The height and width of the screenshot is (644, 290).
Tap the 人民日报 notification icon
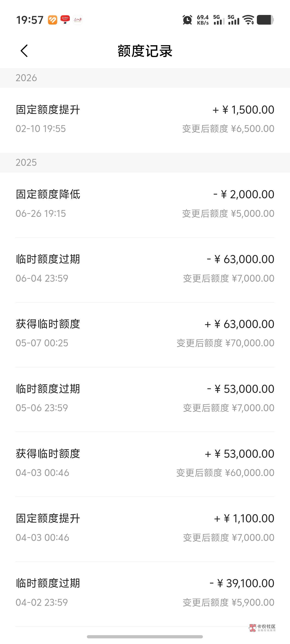coord(78,20)
